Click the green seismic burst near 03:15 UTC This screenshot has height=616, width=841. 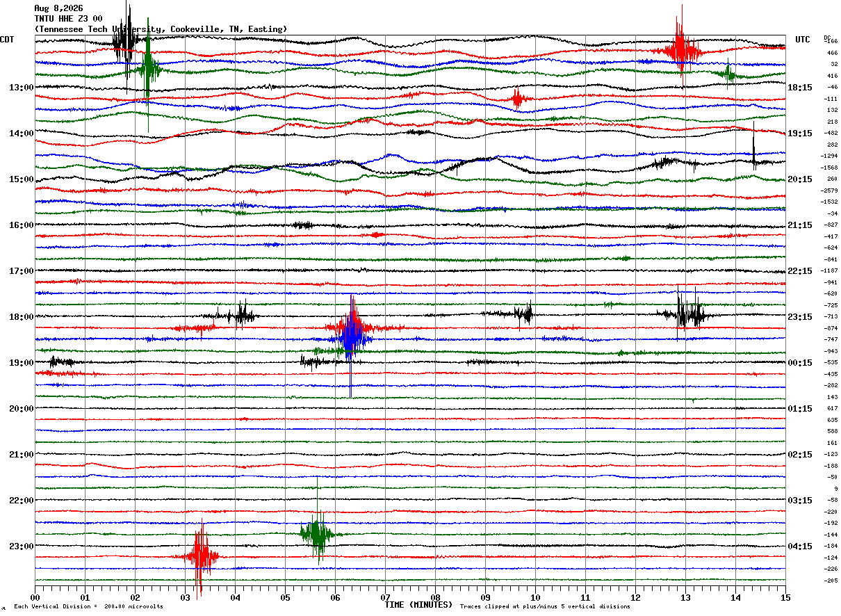[318, 534]
